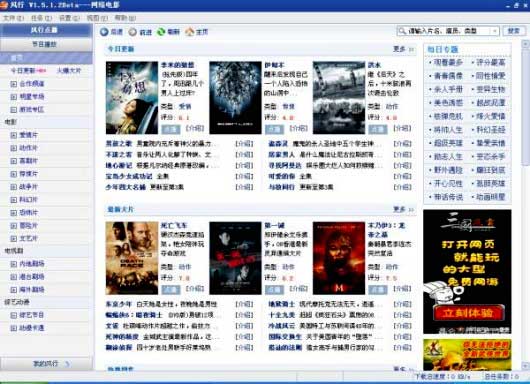This screenshot has width=530, height=384.
Task: Click the double-arrow icon next to 更多 in 今日更新
Action: [x=411, y=49]
